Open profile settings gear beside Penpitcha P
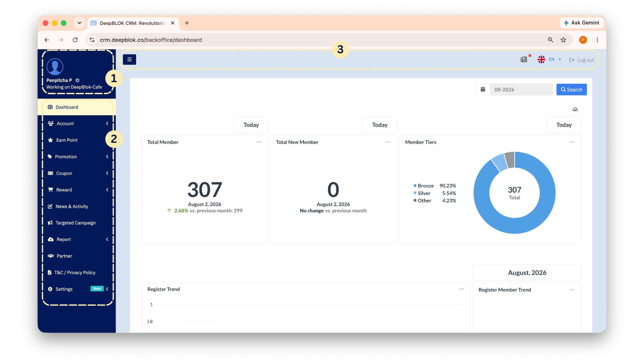This screenshot has height=362, width=644. 77,80
